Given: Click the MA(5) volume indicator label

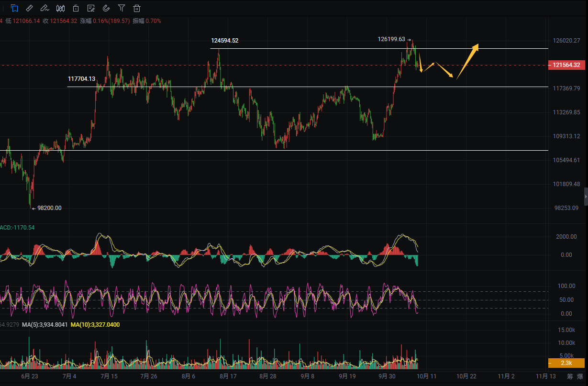Looking at the screenshot, I should (44, 325).
